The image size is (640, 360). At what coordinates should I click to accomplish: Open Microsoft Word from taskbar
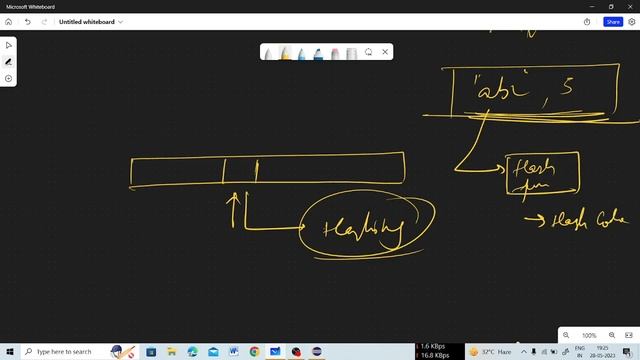tap(234, 351)
